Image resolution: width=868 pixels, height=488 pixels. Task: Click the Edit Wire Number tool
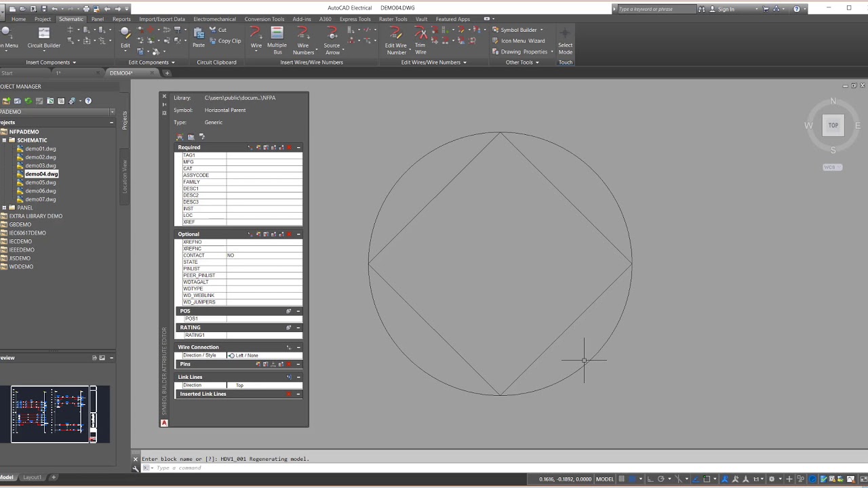point(396,41)
